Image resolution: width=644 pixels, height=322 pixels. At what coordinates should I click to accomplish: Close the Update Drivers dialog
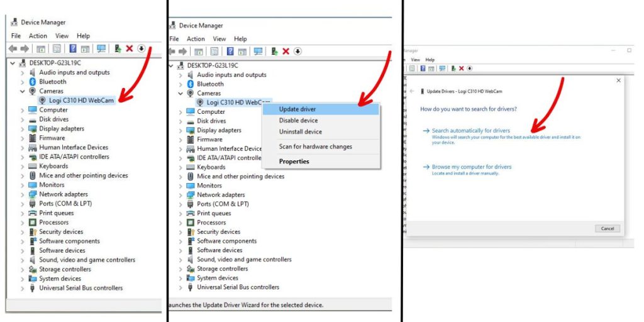tap(619, 80)
